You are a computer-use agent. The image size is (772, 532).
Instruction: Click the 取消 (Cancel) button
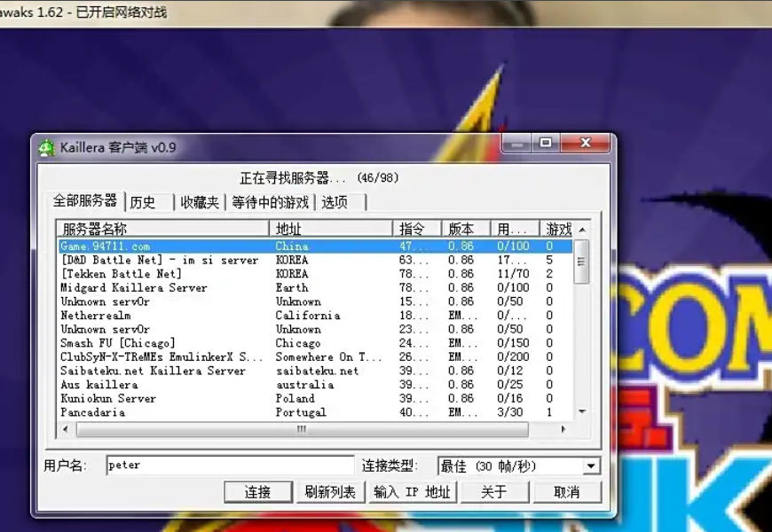click(567, 492)
